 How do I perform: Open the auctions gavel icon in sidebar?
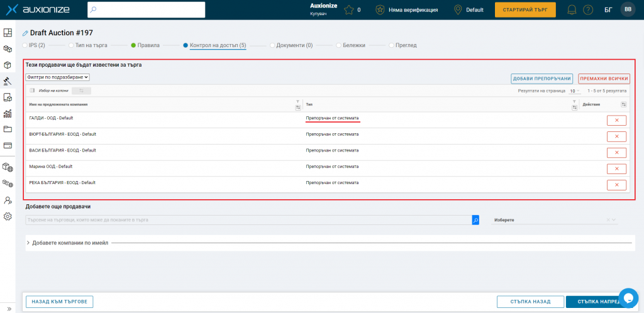tap(8, 81)
